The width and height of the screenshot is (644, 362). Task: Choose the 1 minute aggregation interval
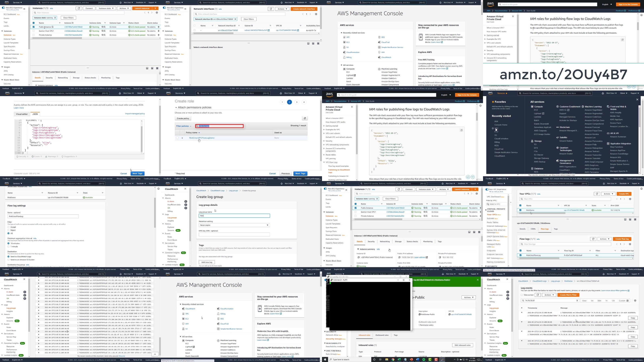coord(8,247)
